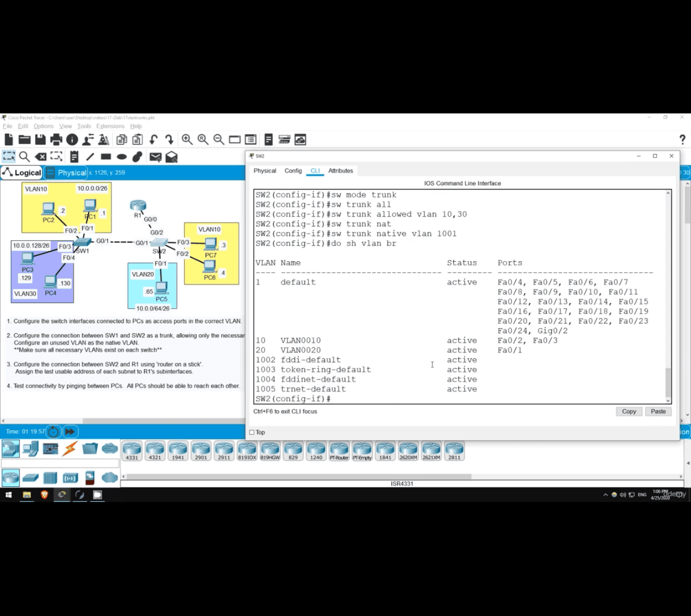Open the drawing palette icon
The width and height of the screenshot is (691, 616).
click(235, 140)
